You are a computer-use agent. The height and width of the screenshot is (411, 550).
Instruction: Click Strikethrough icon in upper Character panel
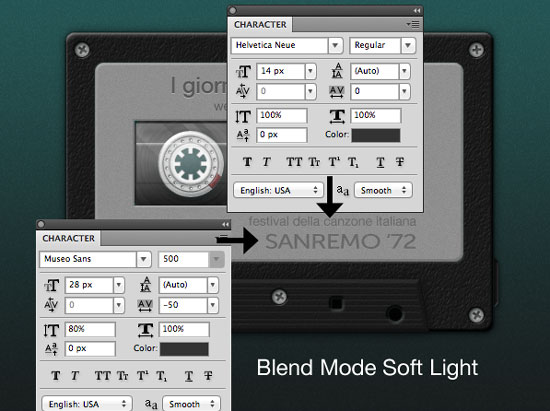tap(400, 162)
